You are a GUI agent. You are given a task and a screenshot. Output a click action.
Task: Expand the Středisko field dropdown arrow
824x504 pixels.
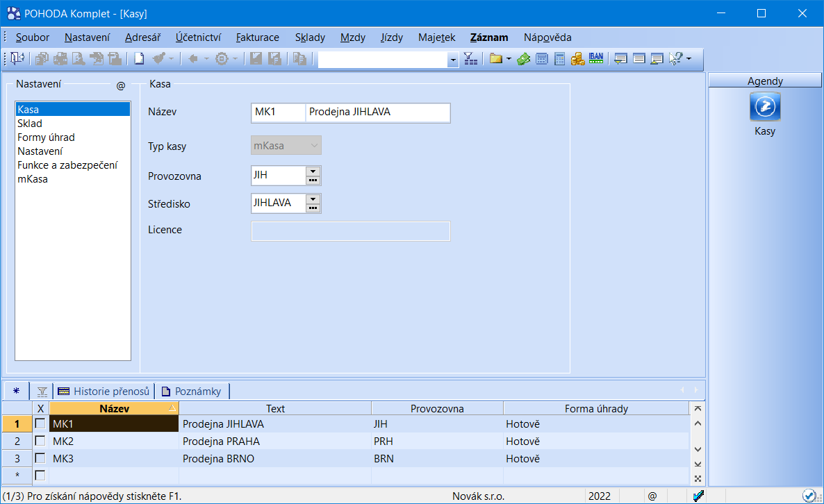click(313, 199)
